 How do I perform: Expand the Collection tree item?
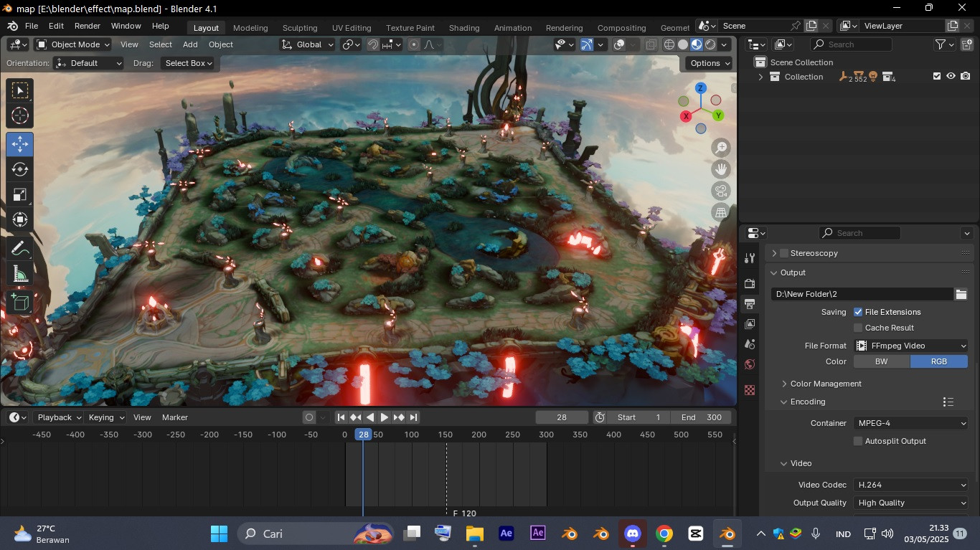(760, 77)
